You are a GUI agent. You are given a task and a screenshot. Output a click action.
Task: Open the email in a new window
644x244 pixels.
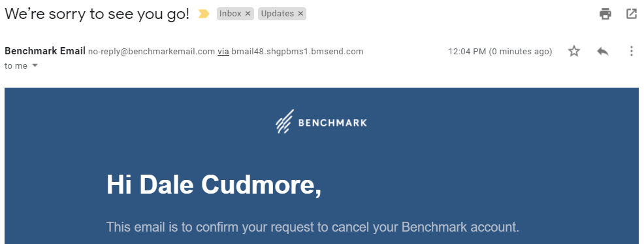coord(632,14)
